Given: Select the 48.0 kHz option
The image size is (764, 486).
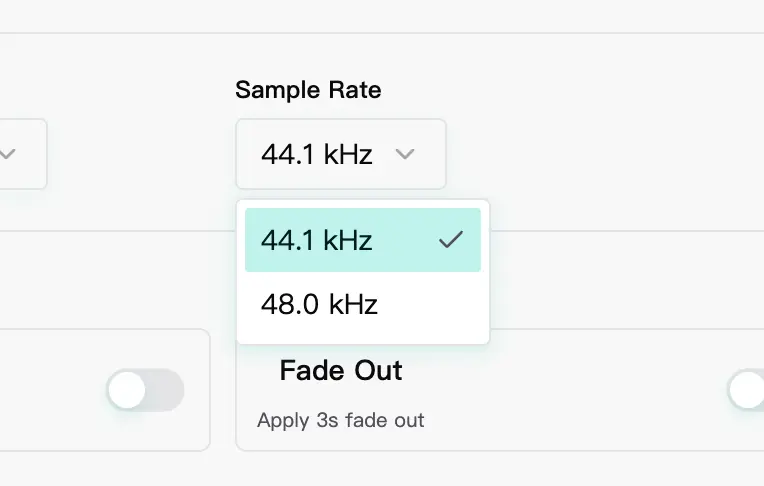Looking at the screenshot, I should (320, 303).
